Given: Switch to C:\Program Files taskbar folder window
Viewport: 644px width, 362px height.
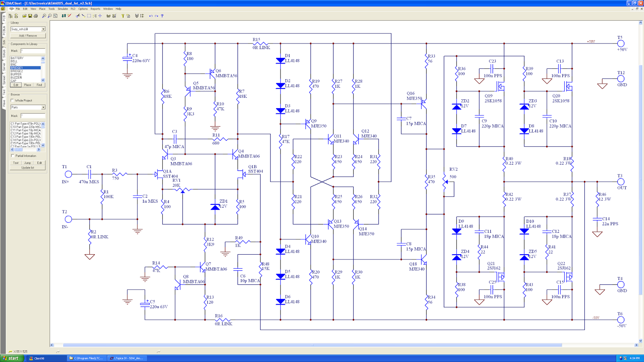Looking at the screenshot, I should [x=87, y=358].
